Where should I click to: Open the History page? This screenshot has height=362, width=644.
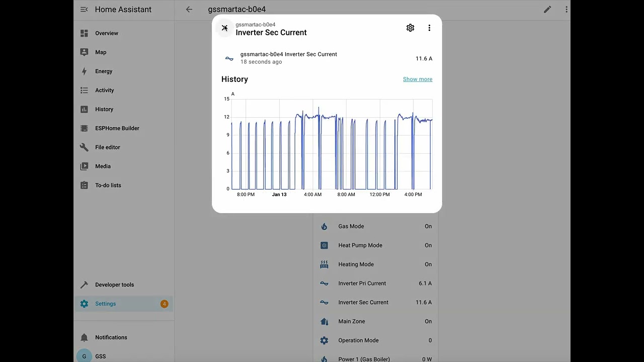point(123,109)
